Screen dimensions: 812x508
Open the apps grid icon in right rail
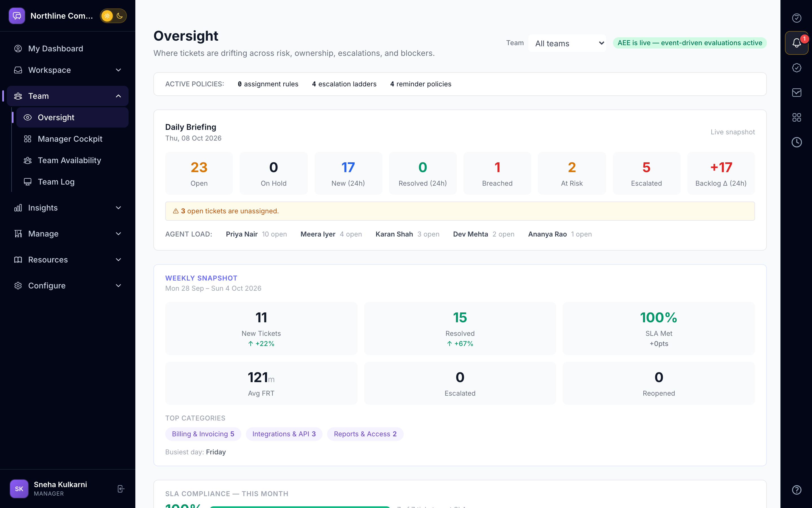point(796,117)
